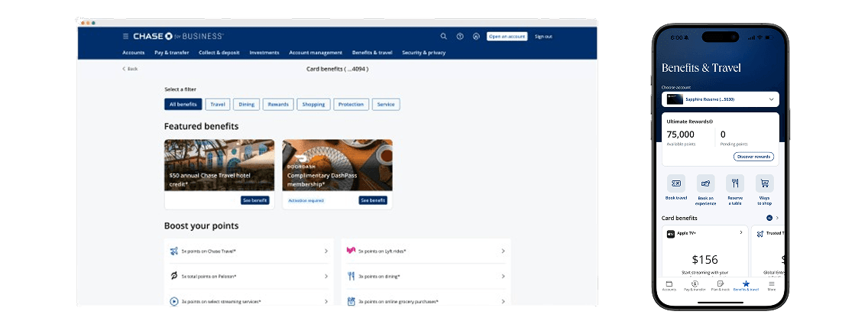Expand 5x total points on Peloton chevron
The height and width of the screenshot is (334, 868).
coord(326,276)
